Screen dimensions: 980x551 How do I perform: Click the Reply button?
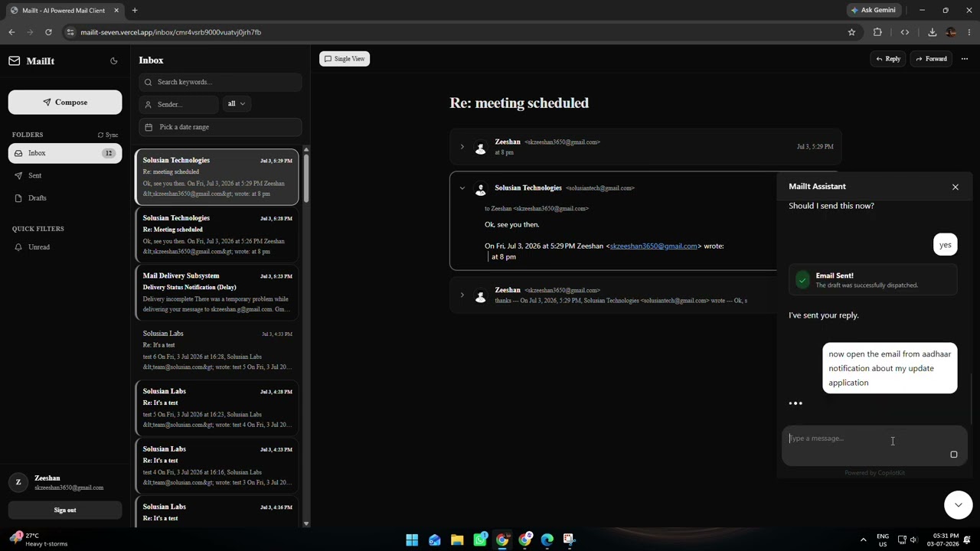(888, 59)
